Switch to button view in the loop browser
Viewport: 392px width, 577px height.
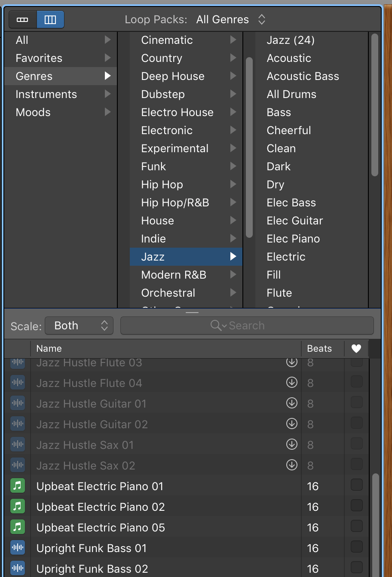(x=22, y=19)
